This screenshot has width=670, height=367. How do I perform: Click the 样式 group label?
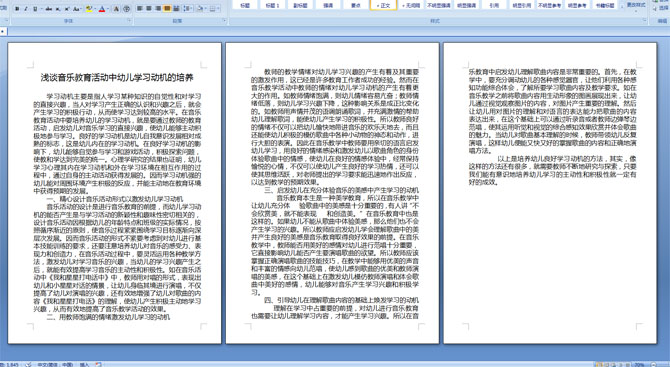(435, 21)
